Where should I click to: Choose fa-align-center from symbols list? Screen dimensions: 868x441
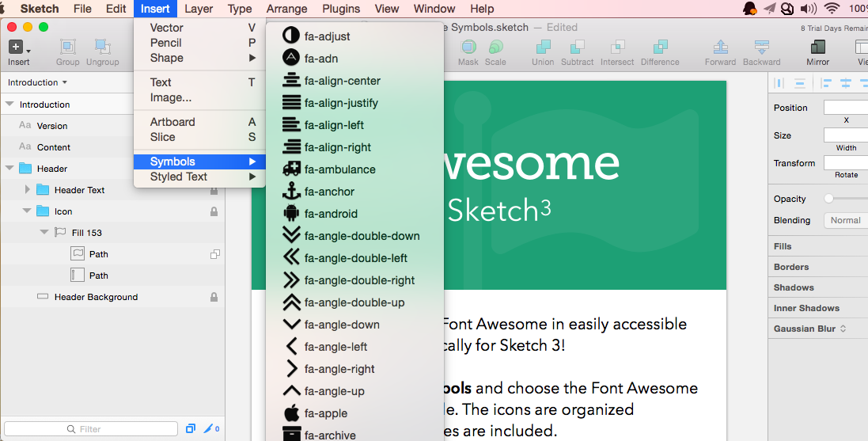click(x=354, y=80)
